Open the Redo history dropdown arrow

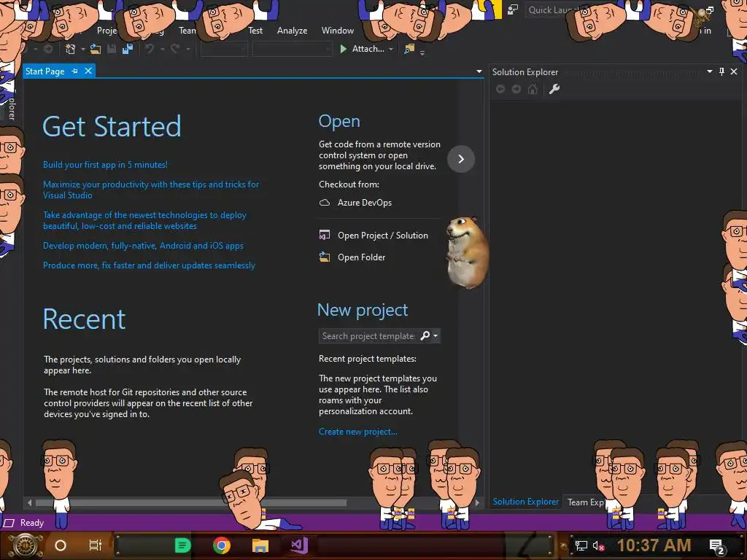(x=188, y=49)
